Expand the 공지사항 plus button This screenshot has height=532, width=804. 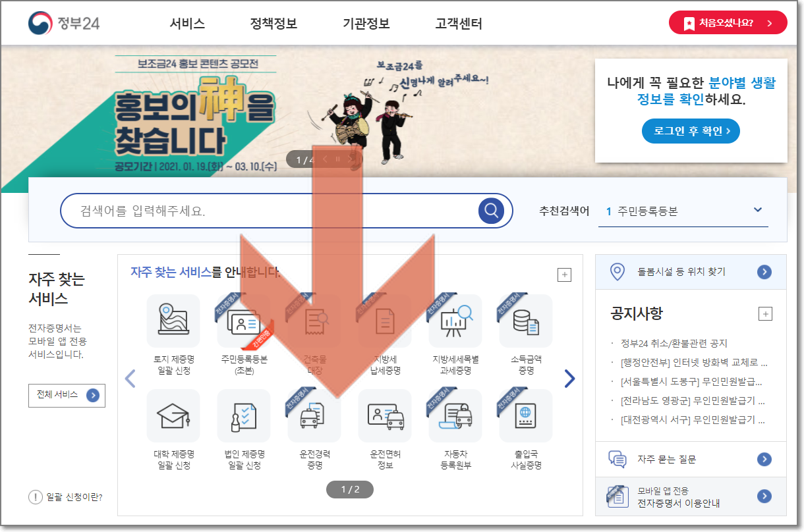(x=765, y=313)
